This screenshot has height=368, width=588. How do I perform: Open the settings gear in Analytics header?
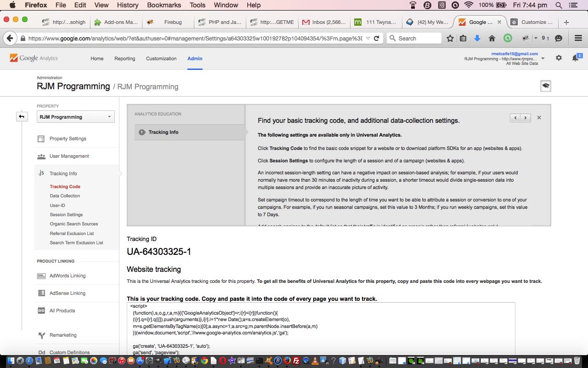pos(559,58)
